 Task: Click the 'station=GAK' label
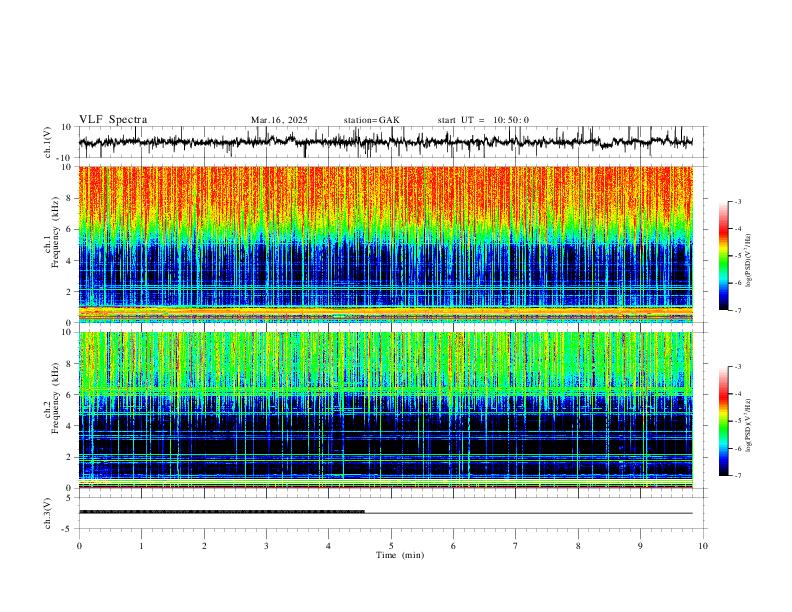click(x=371, y=120)
